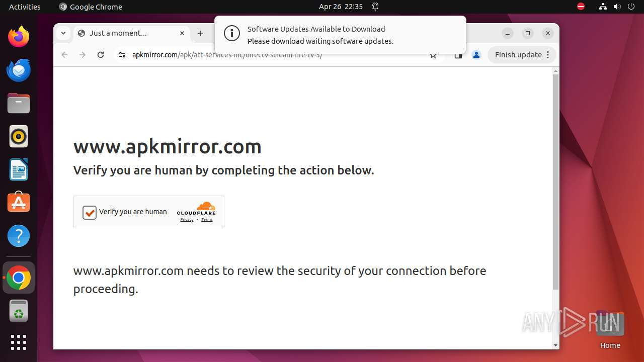Launch LibreOffice Writer from the dock
644x362 pixels.
tap(19, 169)
